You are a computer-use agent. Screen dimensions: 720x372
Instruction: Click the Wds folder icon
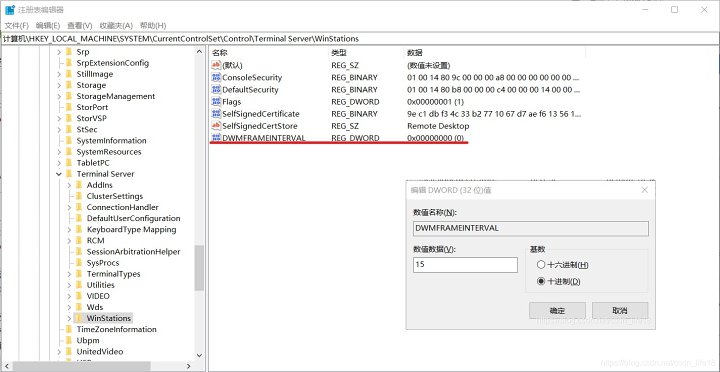pyautogui.click(x=79, y=307)
